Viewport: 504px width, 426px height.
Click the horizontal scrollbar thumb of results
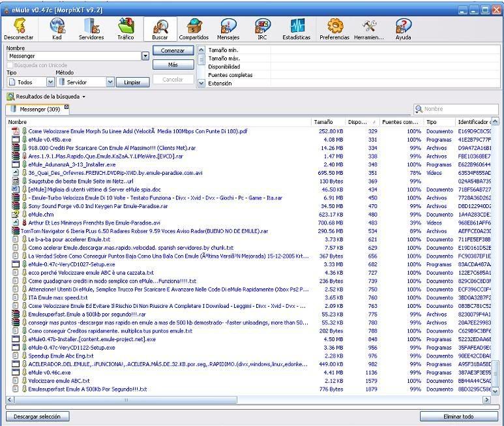click(x=126, y=400)
